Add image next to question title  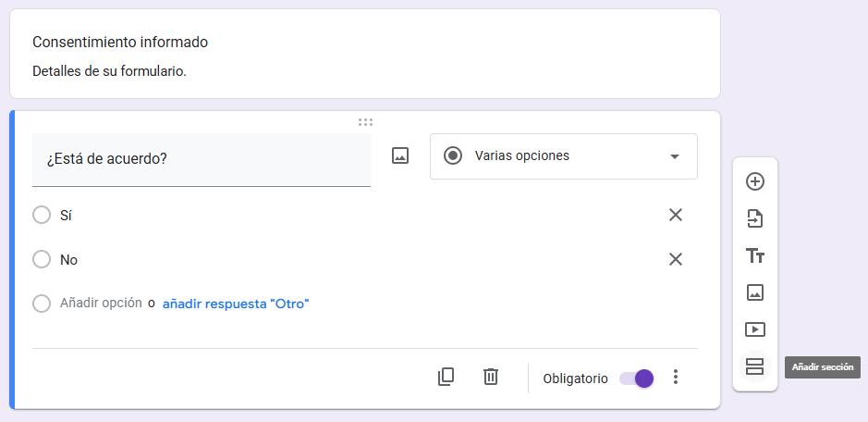[x=400, y=155]
